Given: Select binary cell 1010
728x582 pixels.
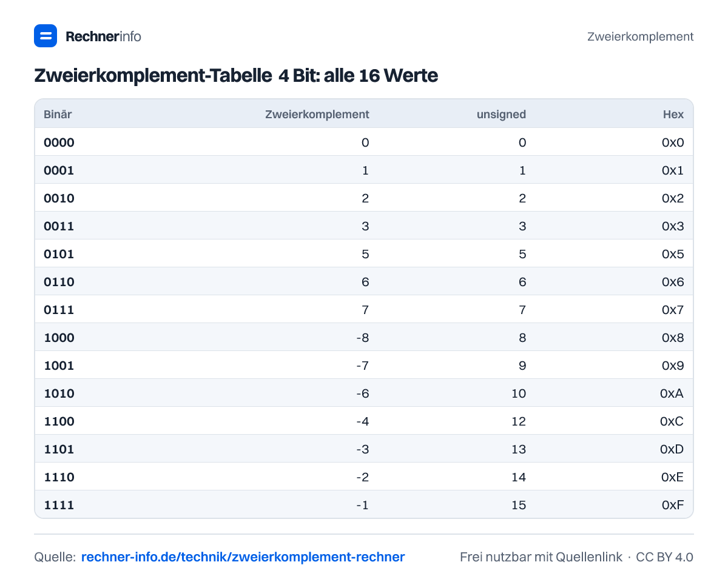Looking at the screenshot, I should [x=59, y=393].
